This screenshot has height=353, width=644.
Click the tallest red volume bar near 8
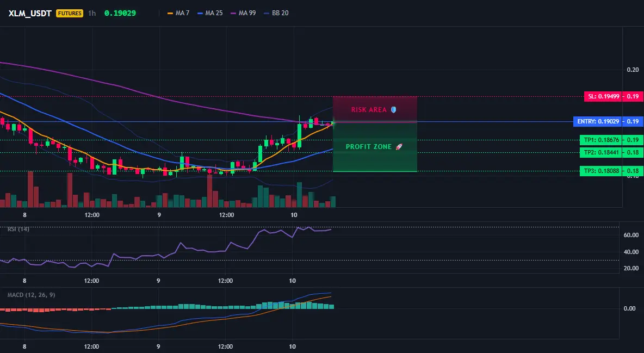tap(30, 189)
